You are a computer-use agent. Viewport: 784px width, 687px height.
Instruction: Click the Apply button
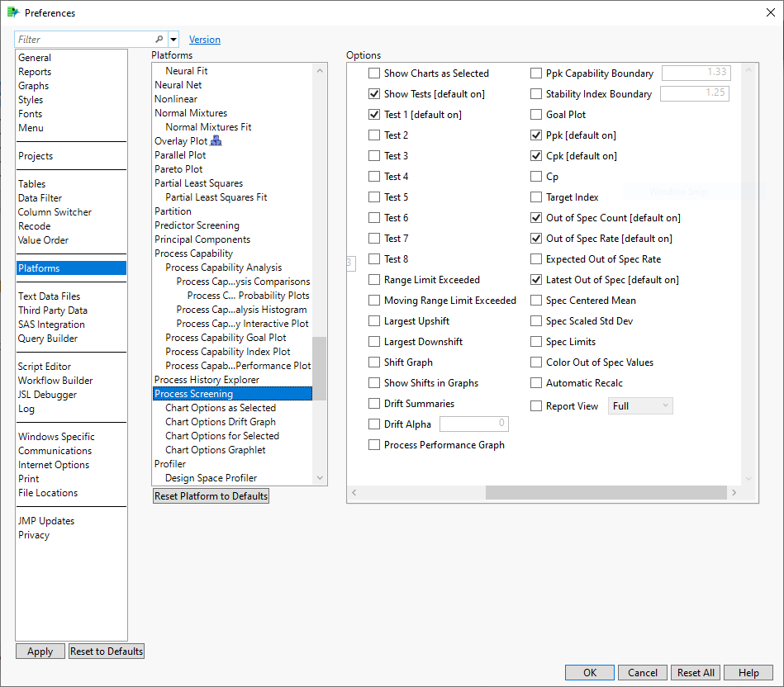click(x=40, y=651)
